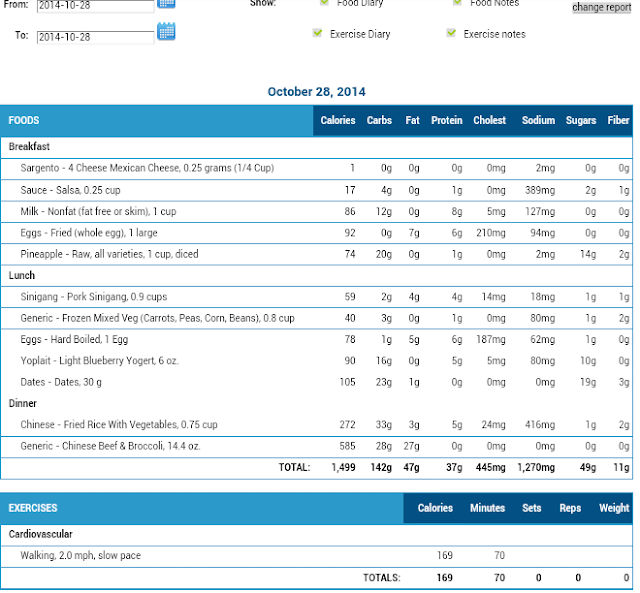Screen dimensions: 640x593
Task: Click the Fiber column header
Action: coord(618,120)
